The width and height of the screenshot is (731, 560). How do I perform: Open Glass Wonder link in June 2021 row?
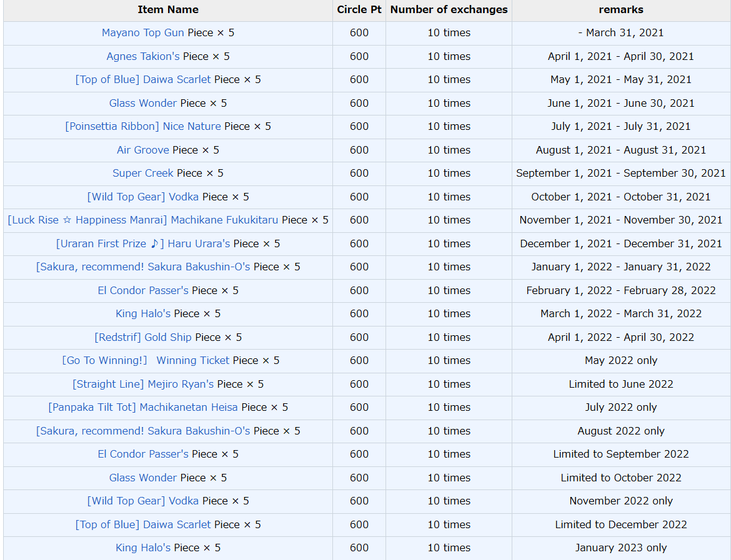(x=142, y=104)
